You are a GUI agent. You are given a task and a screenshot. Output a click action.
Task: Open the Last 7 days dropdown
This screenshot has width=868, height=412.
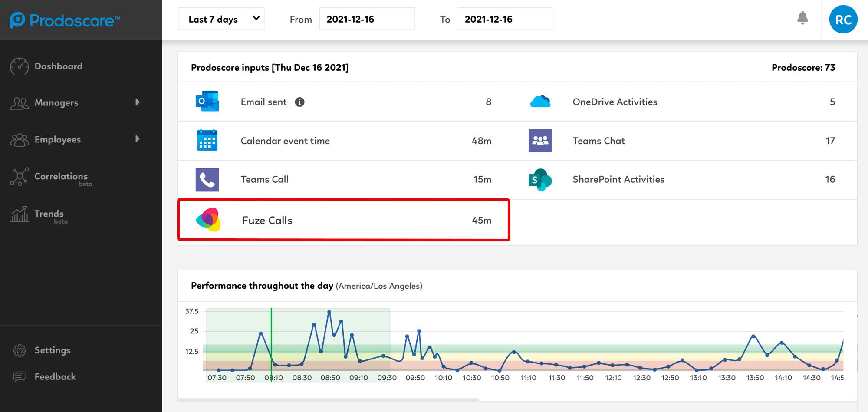click(x=221, y=19)
